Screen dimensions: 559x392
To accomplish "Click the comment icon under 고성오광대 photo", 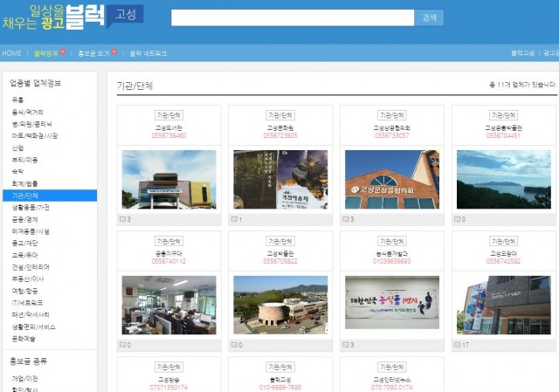I will 458,345.
